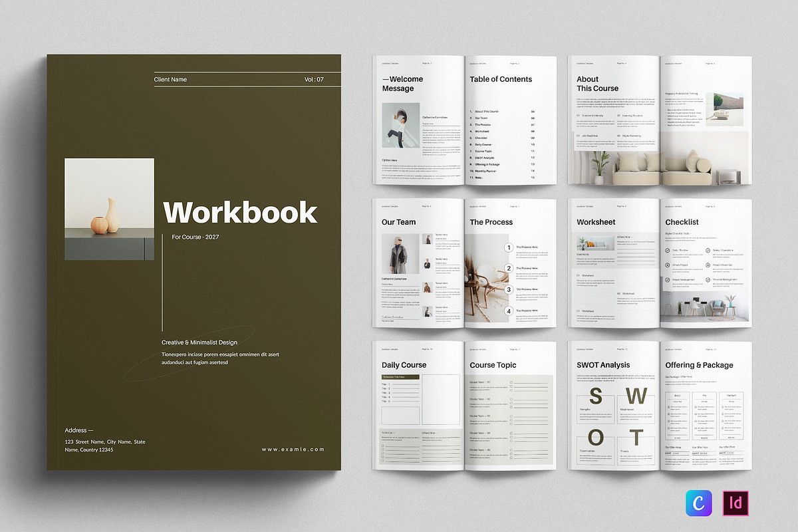
Task: Select the jumping woman photo in Welcome Message
Action: [x=400, y=125]
